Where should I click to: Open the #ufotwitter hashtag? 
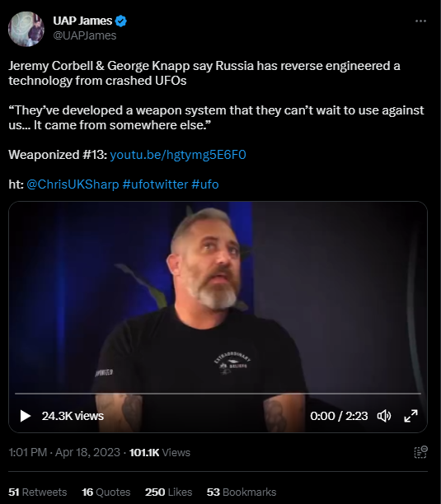[155, 184]
